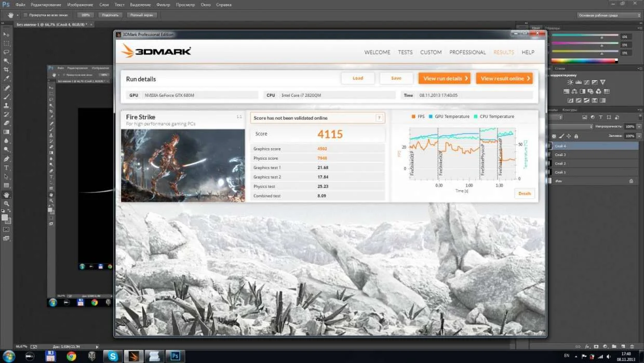Click the top color slider handle
The image size is (644, 363).
tap(601, 38)
